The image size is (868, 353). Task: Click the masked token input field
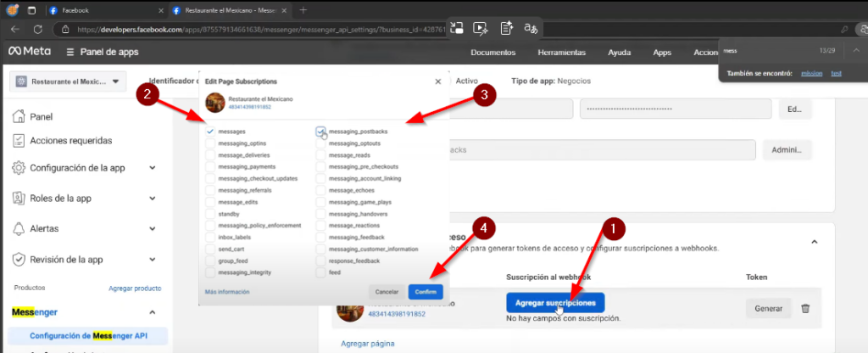click(x=676, y=109)
